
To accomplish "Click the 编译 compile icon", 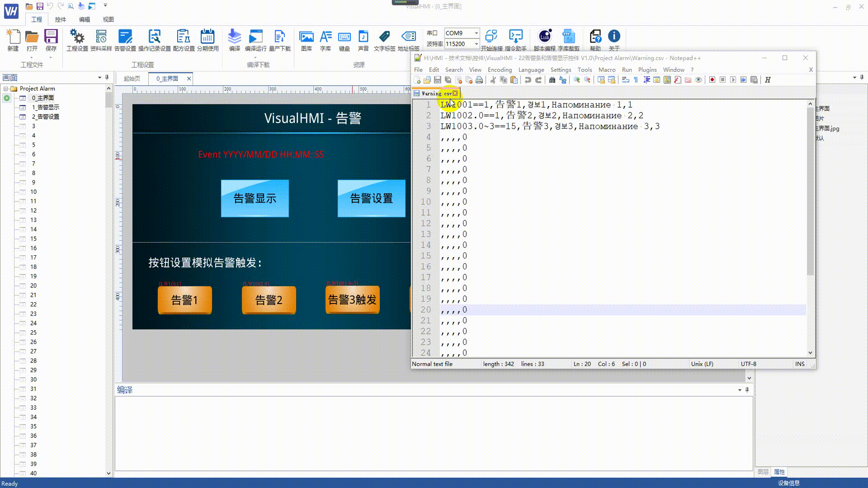I will [234, 37].
